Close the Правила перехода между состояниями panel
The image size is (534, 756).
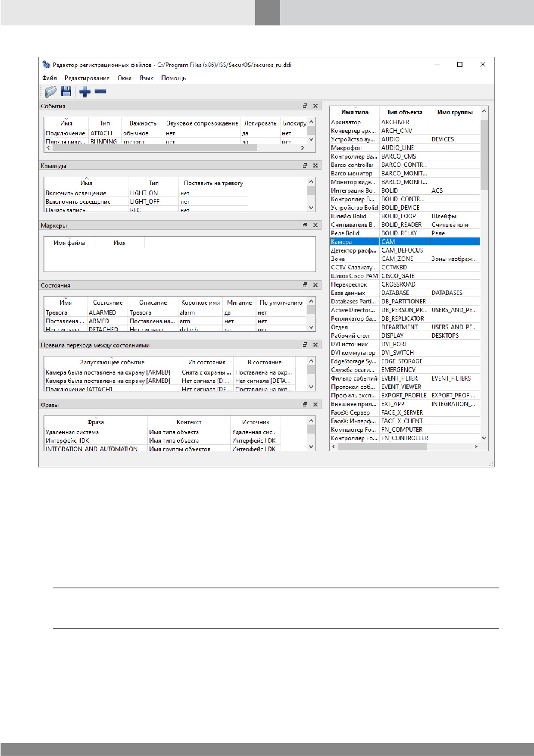point(315,345)
